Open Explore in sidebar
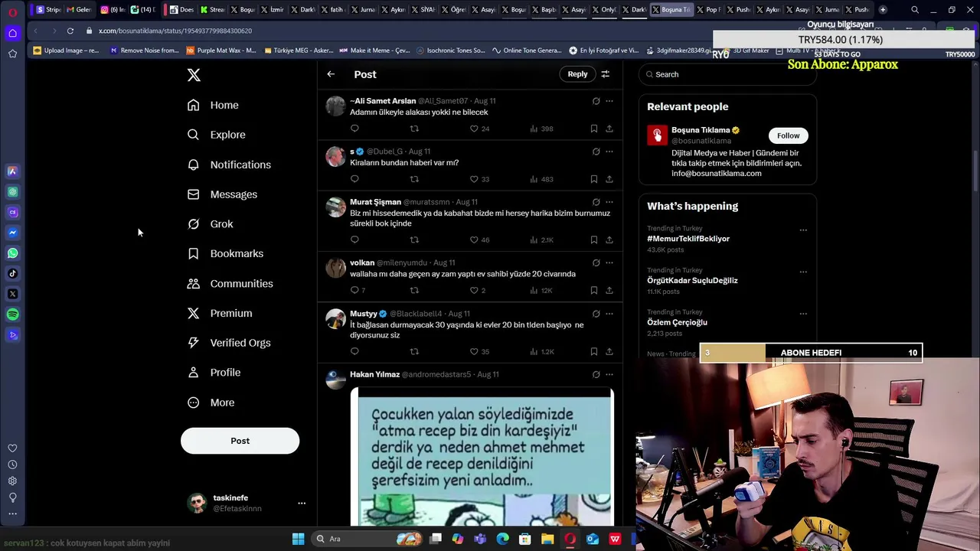The width and height of the screenshot is (980, 551). tap(217, 135)
